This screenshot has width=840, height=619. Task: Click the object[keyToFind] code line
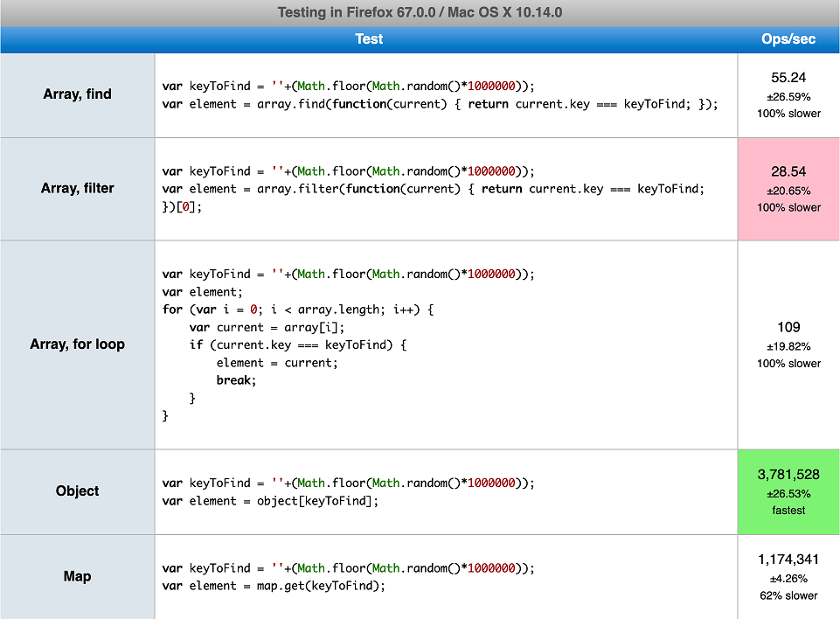(x=273, y=501)
